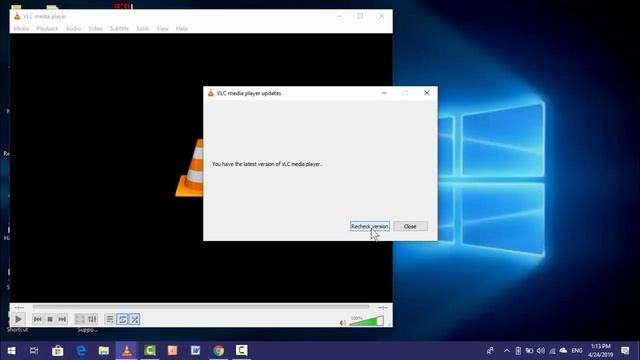Open the Windows Start menu
Screen dimensions: 640x360
11,351
